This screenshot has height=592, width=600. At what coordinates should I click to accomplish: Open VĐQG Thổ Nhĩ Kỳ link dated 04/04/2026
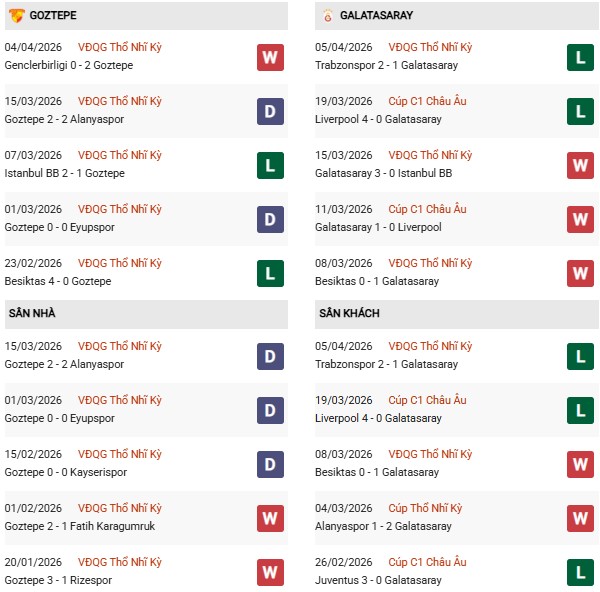click(120, 47)
